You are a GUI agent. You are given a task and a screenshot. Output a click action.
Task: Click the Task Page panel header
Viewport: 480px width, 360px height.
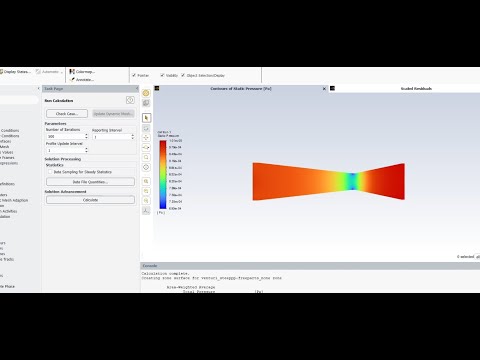coord(90,89)
